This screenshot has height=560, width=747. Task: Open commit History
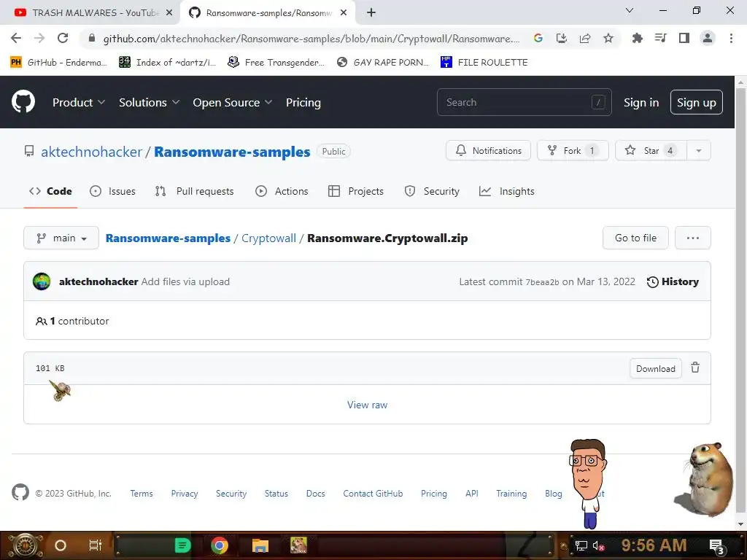[673, 282]
